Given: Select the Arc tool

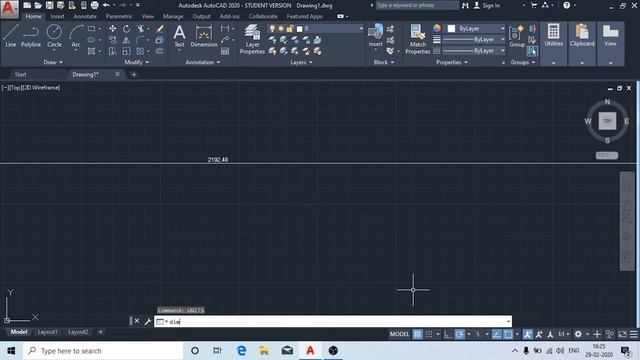Looking at the screenshot, I should coord(76,36).
